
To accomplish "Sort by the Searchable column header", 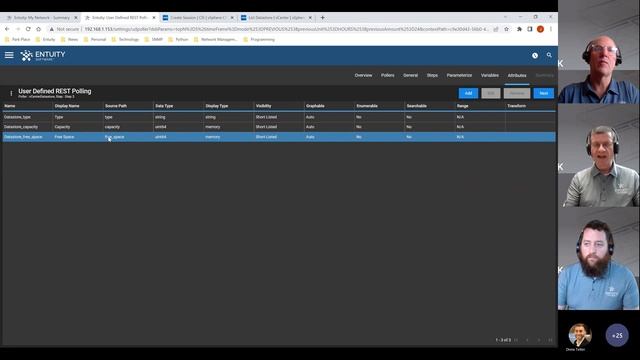I will (416, 106).
